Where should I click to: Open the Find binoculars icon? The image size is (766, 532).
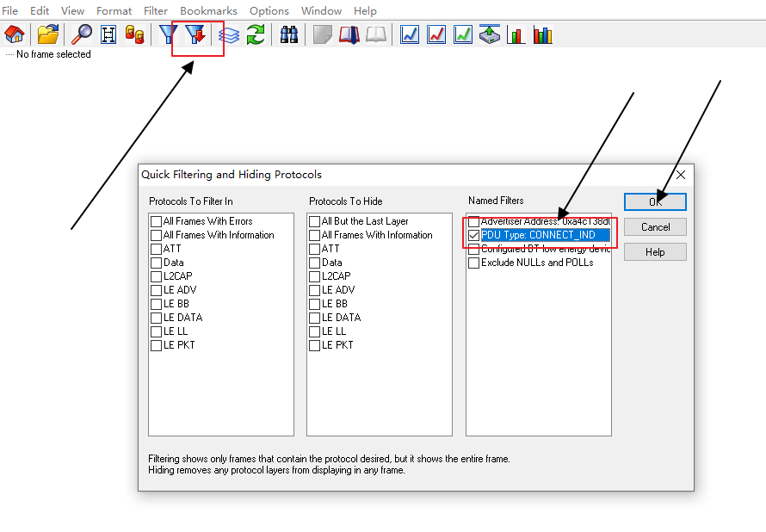click(x=288, y=34)
